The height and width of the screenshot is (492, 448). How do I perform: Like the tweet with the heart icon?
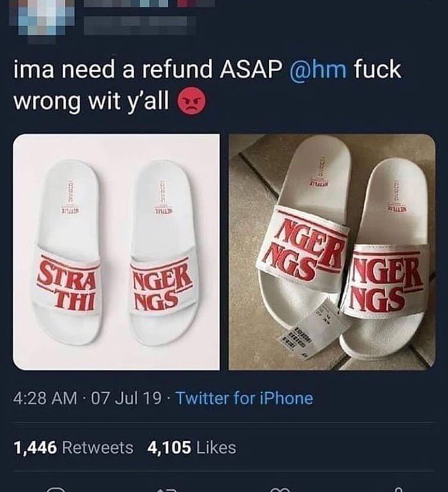280,489
